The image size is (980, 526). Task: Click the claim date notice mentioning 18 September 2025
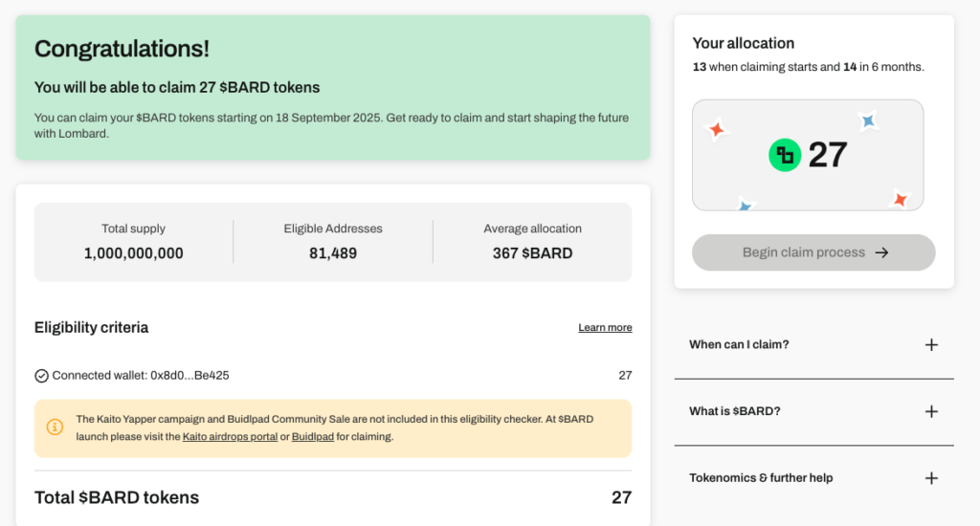point(331,125)
